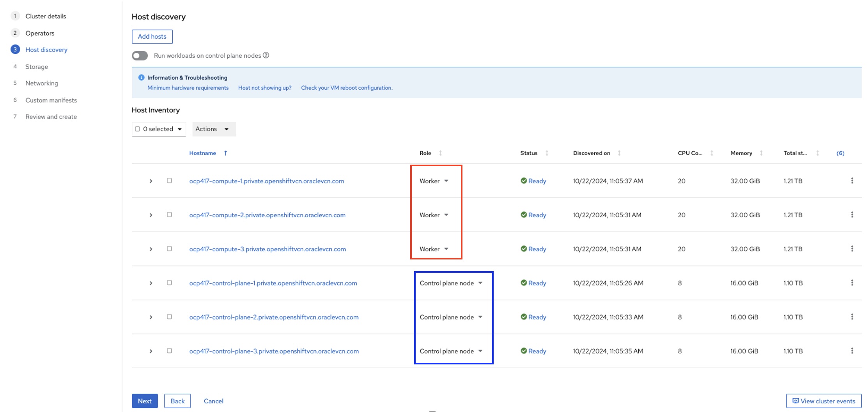Open role dropdown for control-plane-3
The width and height of the screenshot is (868, 412).
[x=451, y=351]
